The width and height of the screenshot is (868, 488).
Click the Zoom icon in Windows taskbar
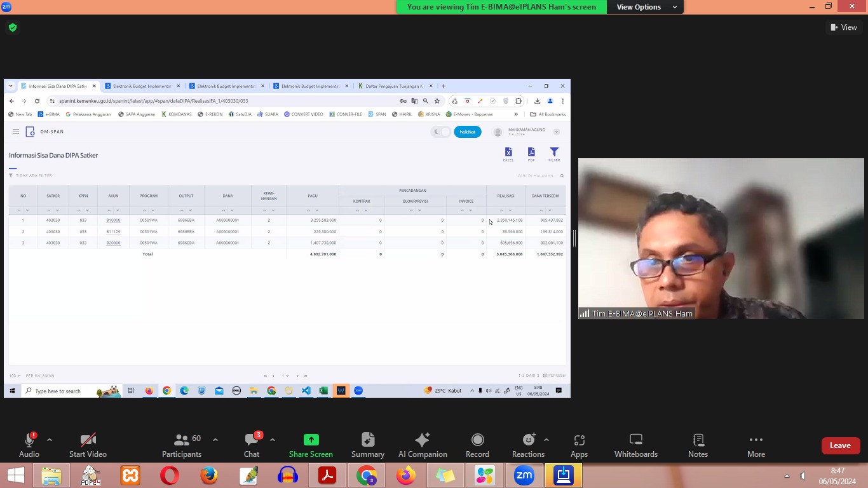(x=524, y=475)
